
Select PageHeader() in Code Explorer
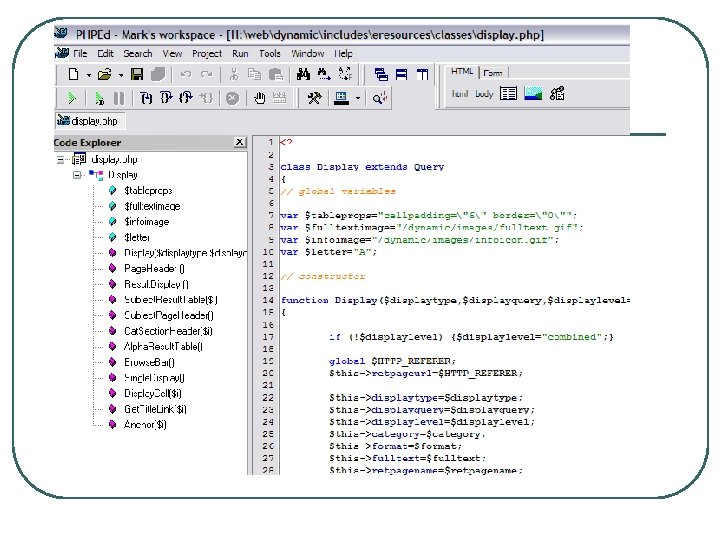tap(154, 268)
